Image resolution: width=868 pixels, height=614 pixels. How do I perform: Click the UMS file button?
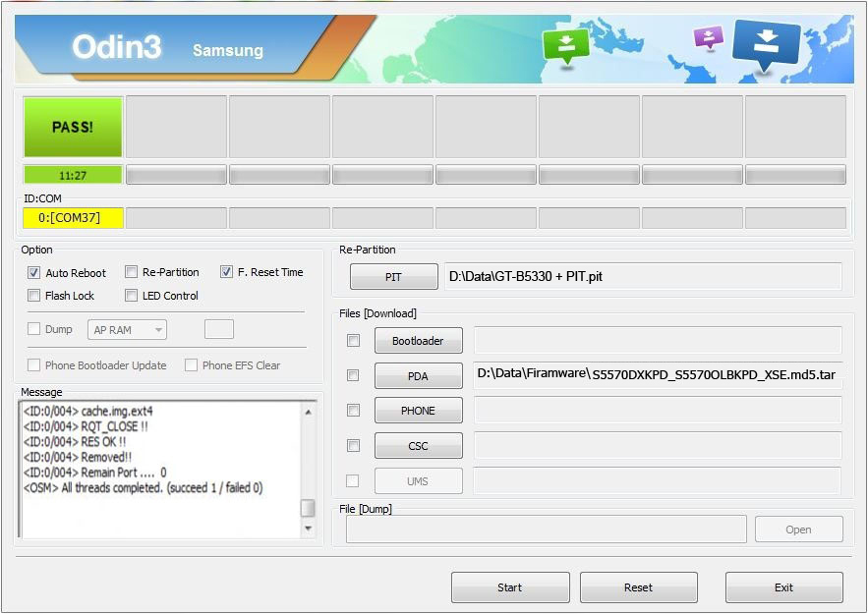point(419,481)
